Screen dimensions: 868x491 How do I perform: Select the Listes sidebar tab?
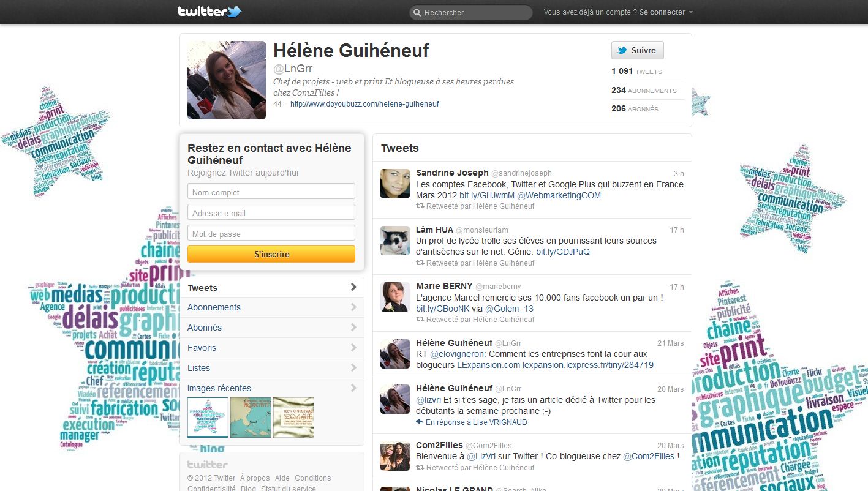coord(272,368)
